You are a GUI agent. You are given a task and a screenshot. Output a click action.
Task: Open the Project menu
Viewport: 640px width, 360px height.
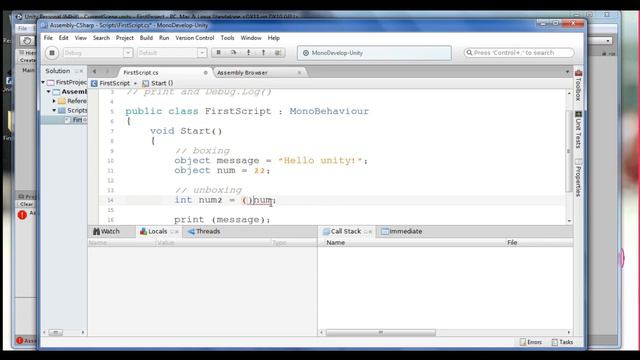(x=124, y=38)
